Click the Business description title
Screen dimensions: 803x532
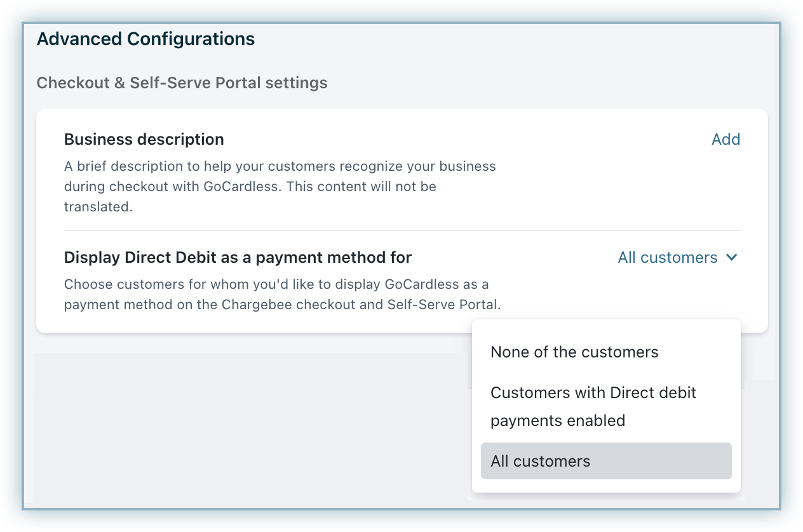click(144, 140)
